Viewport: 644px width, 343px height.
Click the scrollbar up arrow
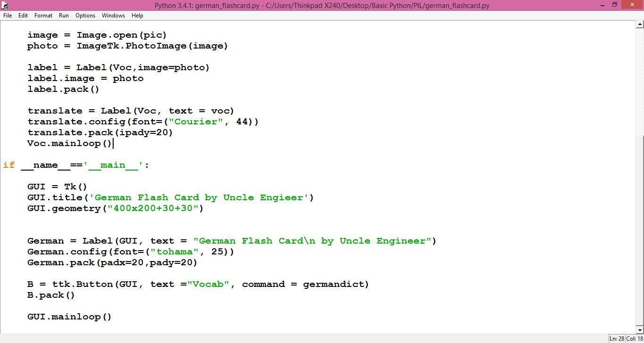pyautogui.click(x=640, y=24)
